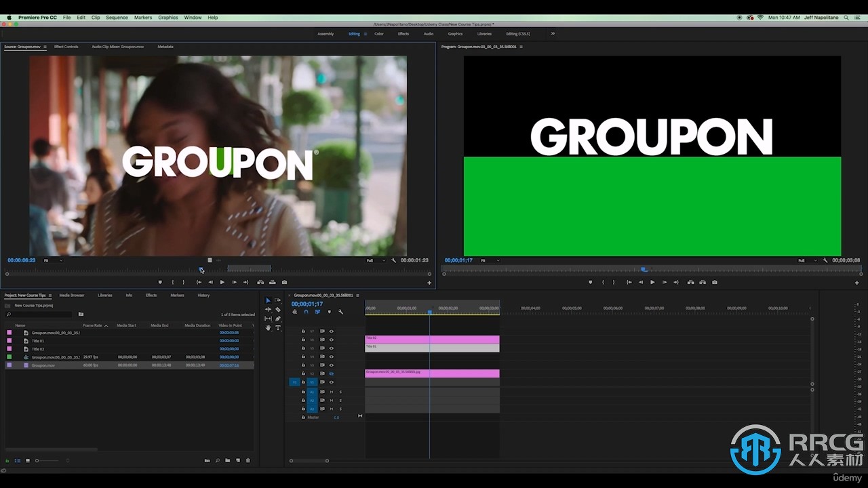868x488 pixels.
Task: Select the Type tool
Action: pos(278,328)
